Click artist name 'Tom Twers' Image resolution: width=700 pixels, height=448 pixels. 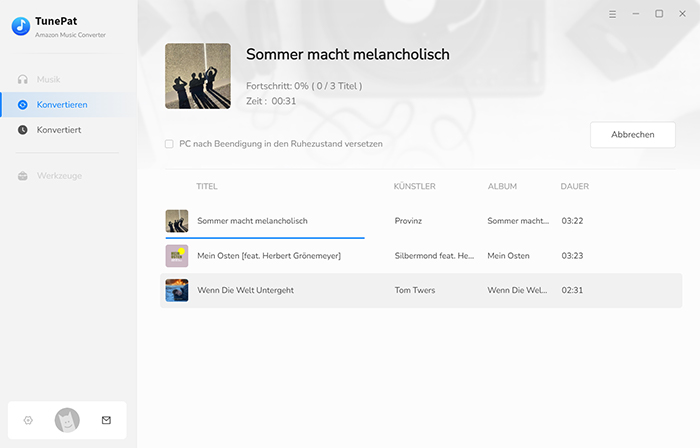pos(415,290)
